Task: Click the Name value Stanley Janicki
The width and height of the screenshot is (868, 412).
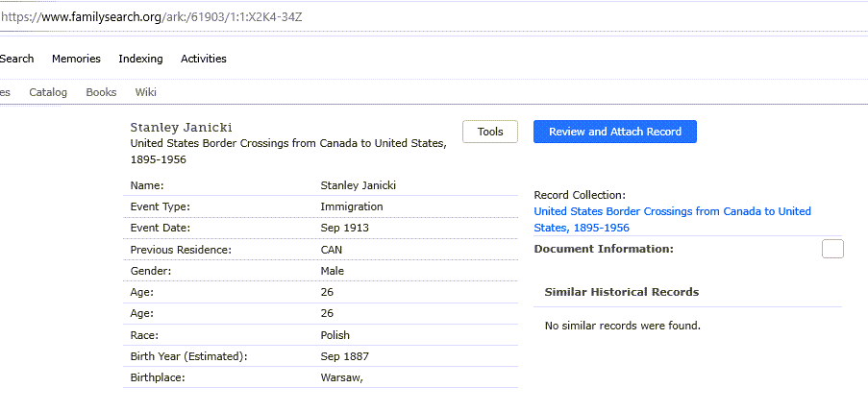Action: pos(359,185)
